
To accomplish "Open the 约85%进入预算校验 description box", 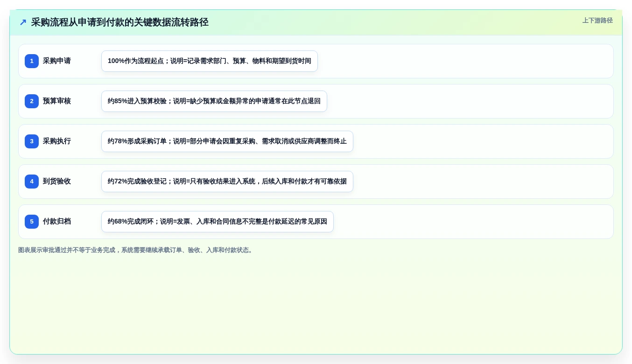I will [x=214, y=101].
